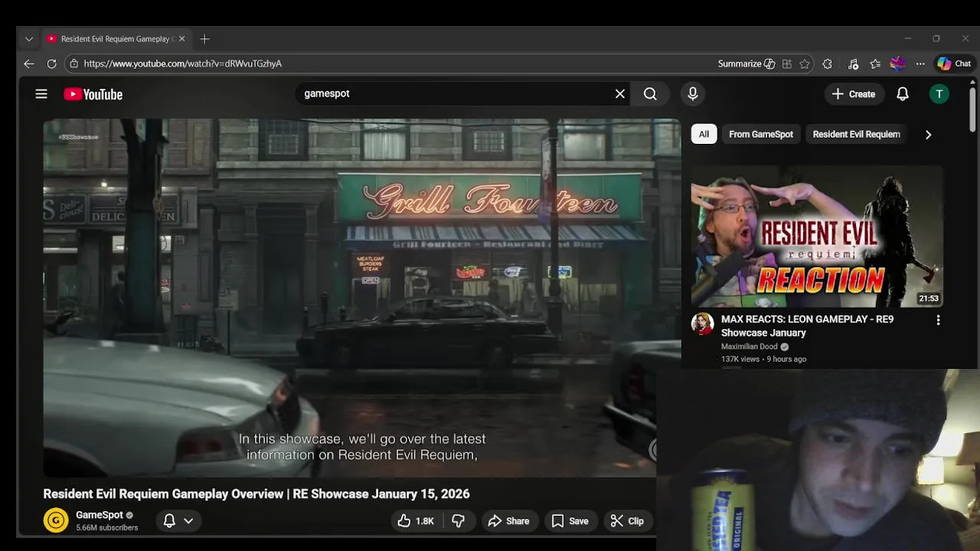This screenshot has width=980, height=551.
Task: Click the 5.66M subscribers text
Action: pyautogui.click(x=107, y=528)
